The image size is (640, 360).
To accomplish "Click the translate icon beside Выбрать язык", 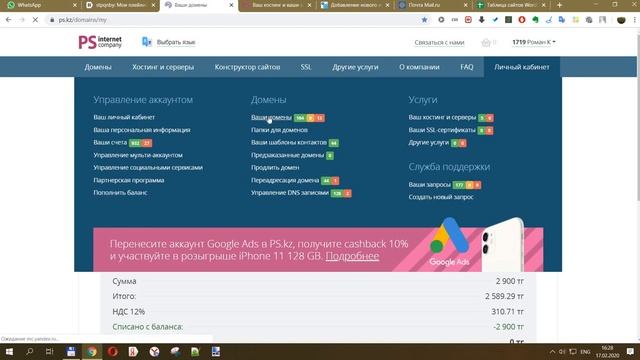I will click(x=147, y=42).
